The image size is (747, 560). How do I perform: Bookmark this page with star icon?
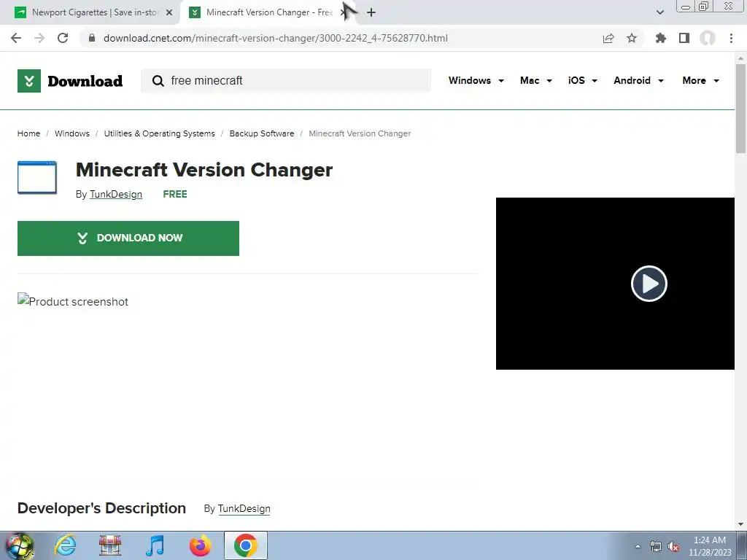(x=632, y=38)
